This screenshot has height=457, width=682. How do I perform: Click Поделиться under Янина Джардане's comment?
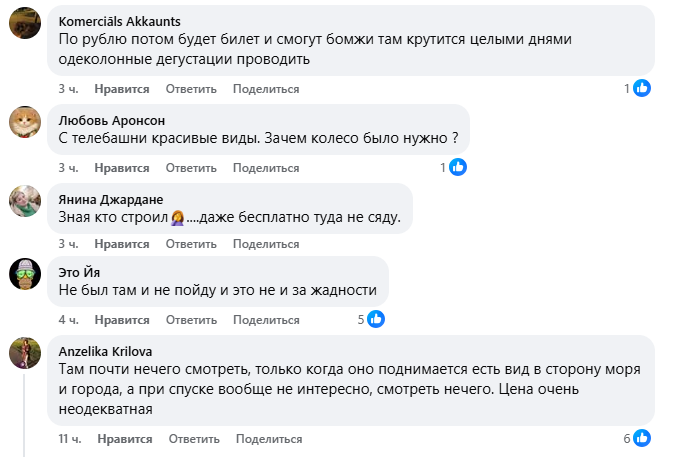[266, 244]
